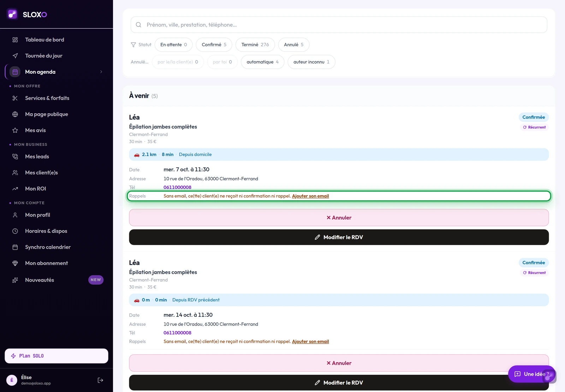
Task: Click the Services & forfaits scissors icon
Action: click(15, 98)
